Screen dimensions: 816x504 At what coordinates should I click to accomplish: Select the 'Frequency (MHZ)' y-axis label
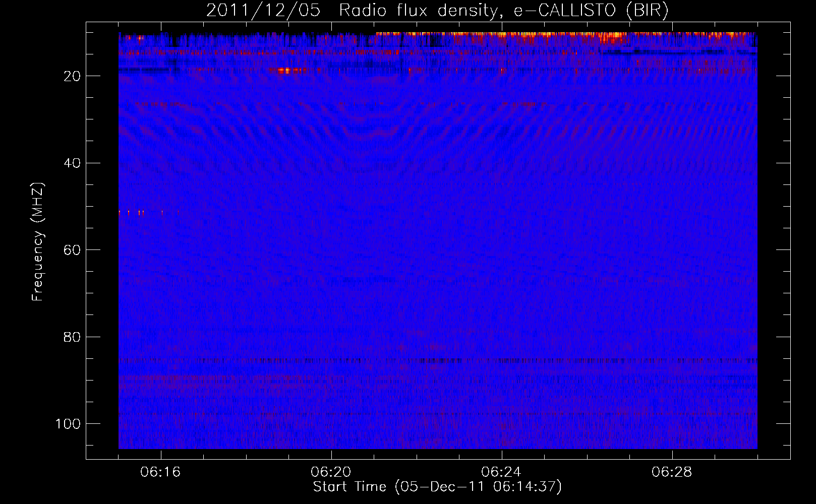[38, 241]
